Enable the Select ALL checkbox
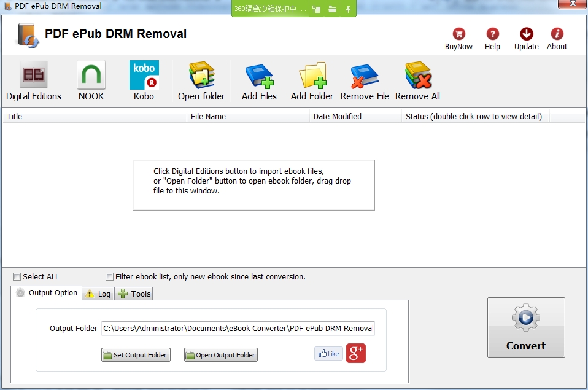The height and width of the screenshot is (390, 588). tap(17, 277)
